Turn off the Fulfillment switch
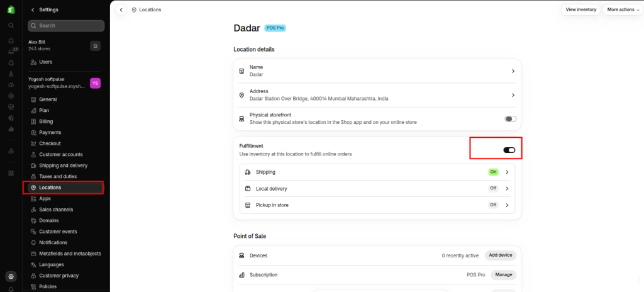644x292 pixels. 509,150
